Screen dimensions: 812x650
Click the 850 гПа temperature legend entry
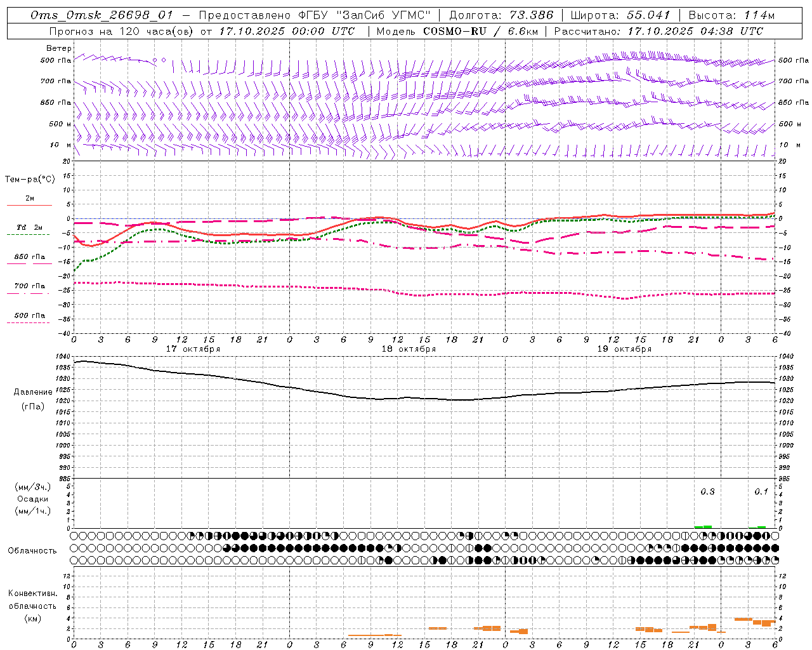(30, 257)
